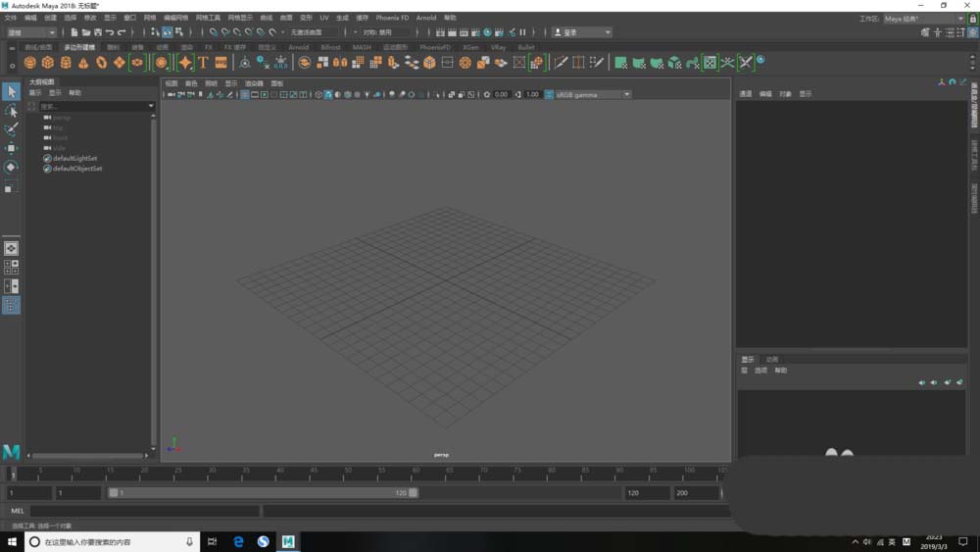Click the Save scene icon on status line
The height and width of the screenshot is (552, 980).
[98, 32]
